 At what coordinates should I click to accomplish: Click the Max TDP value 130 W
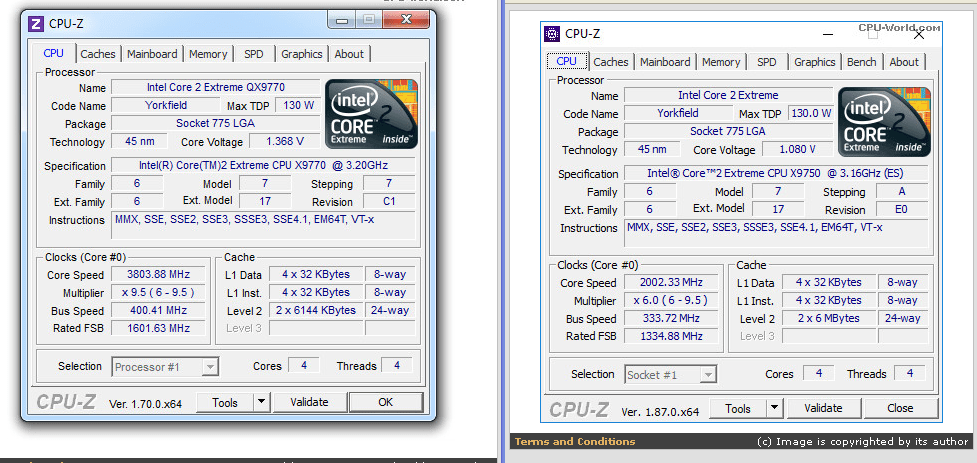[298, 105]
